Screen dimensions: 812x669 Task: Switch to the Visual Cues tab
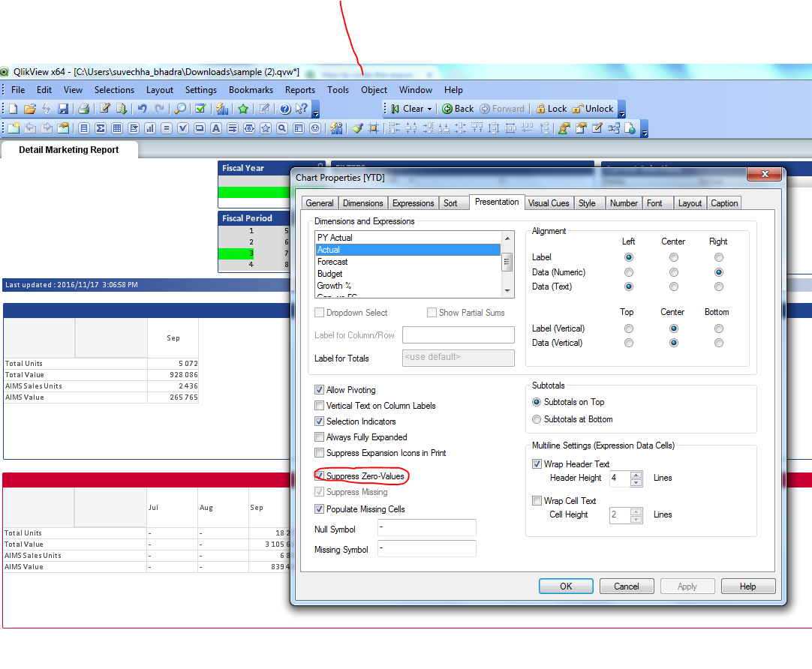tap(548, 203)
